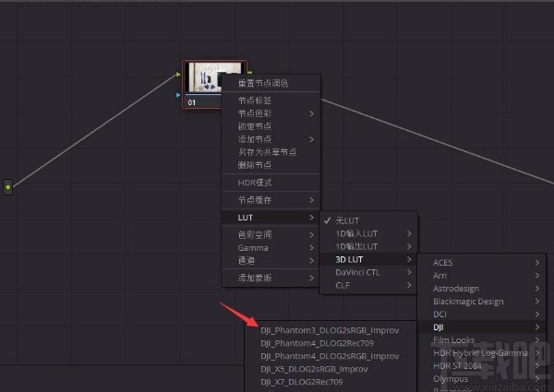The image size is (554, 392).
Task: Click the highlighted DJI LUT folder
Action: tap(482, 327)
